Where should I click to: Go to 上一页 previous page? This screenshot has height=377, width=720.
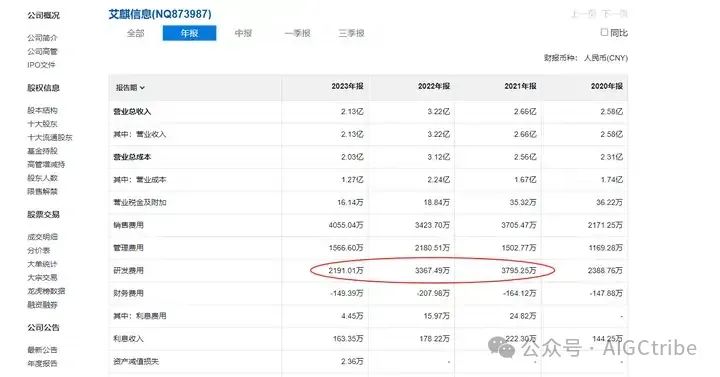584,14
